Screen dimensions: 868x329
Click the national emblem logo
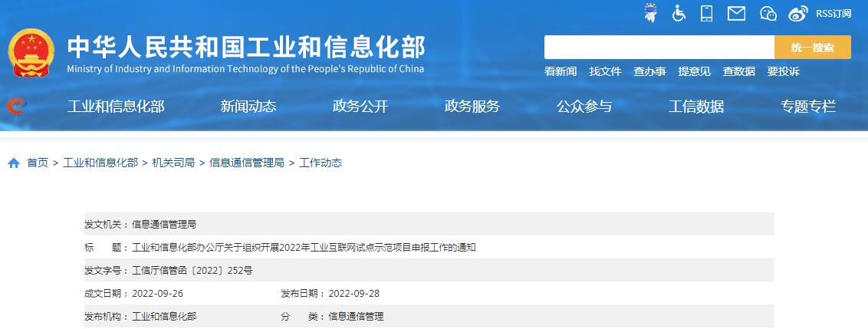click(31, 53)
